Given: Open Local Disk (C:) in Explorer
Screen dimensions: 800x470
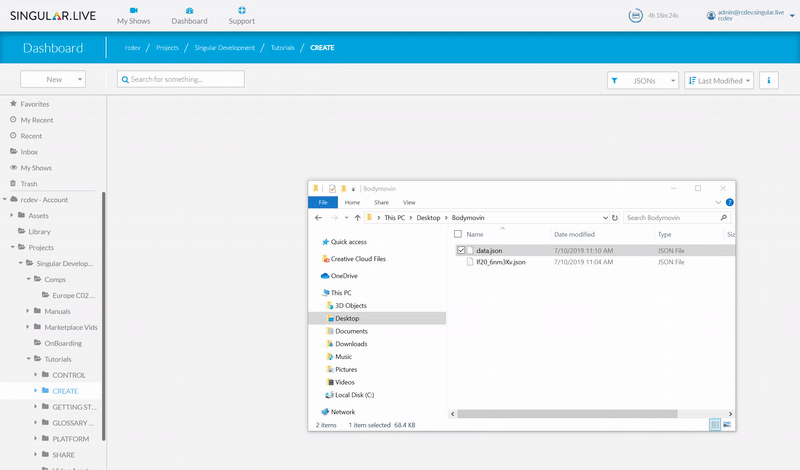Looking at the screenshot, I should coord(354,395).
